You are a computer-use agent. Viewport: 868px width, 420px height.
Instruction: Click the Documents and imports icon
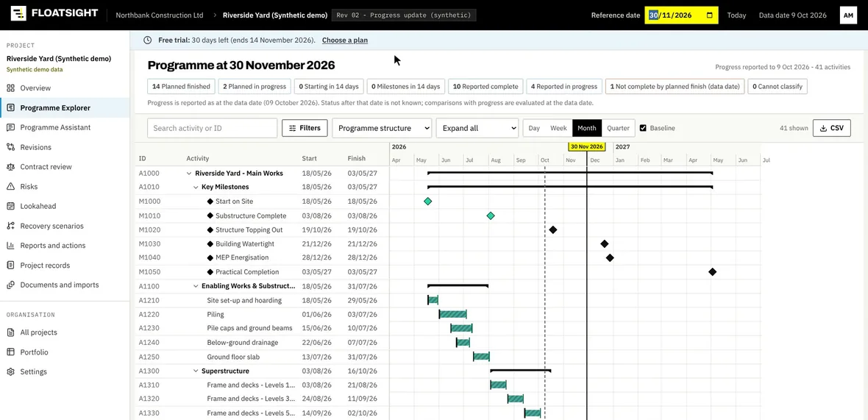coord(10,285)
